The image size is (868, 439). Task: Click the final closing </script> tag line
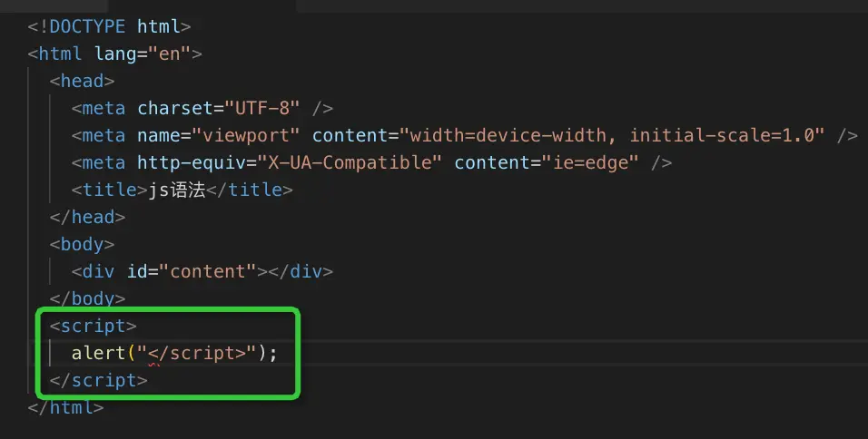99,380
